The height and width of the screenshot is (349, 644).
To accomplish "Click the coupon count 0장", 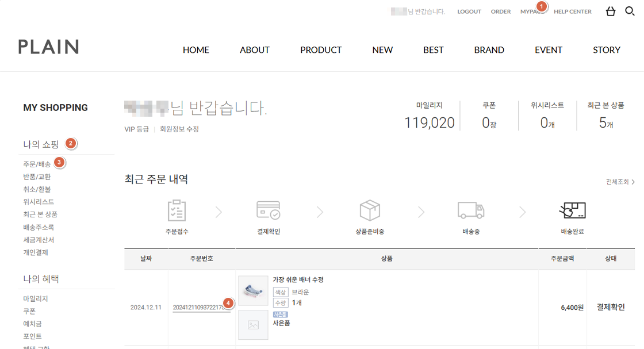I will click(x=489, y=123).
